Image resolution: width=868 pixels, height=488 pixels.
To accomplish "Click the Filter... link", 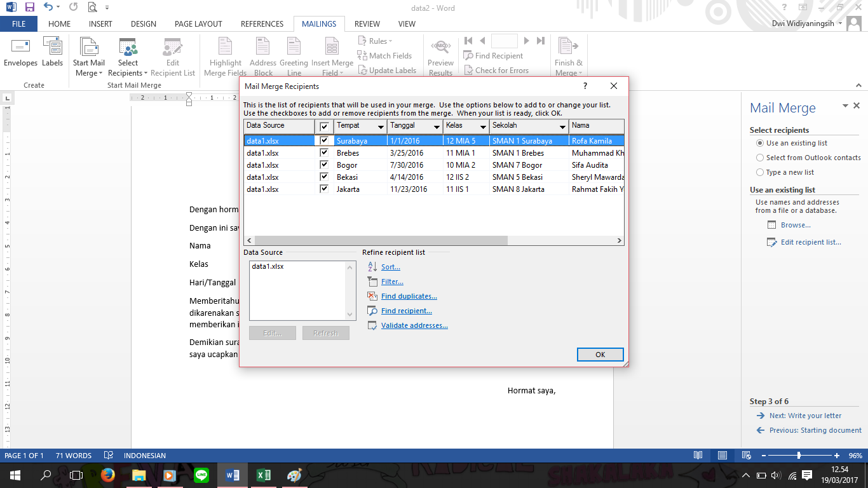I will pos(392,281).
